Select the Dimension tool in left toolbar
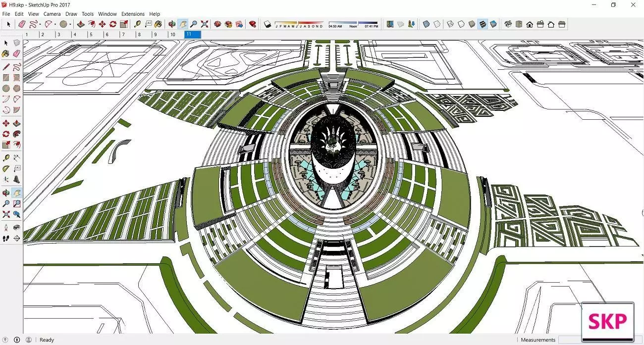The image size is (644, 345). pos(17,158)
